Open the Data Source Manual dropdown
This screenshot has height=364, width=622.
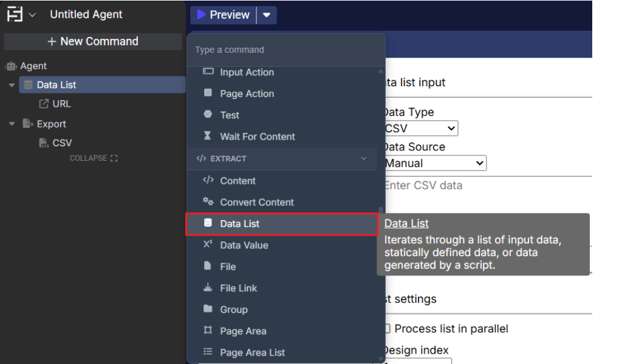coord(435,163)
